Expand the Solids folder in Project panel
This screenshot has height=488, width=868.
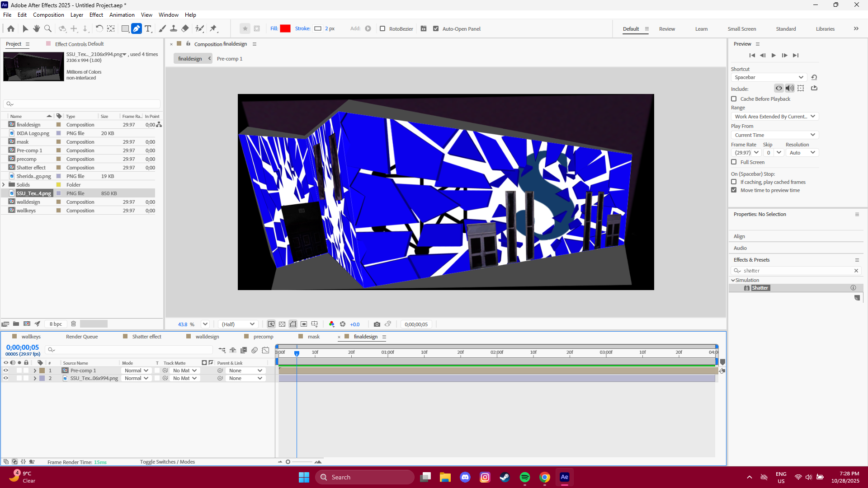tap(4, 184)
